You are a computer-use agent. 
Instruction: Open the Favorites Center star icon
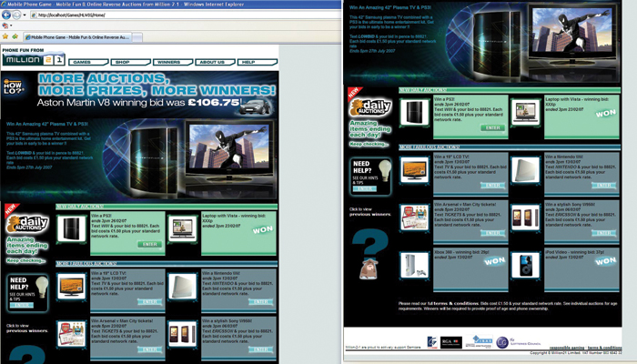(5, 36)
